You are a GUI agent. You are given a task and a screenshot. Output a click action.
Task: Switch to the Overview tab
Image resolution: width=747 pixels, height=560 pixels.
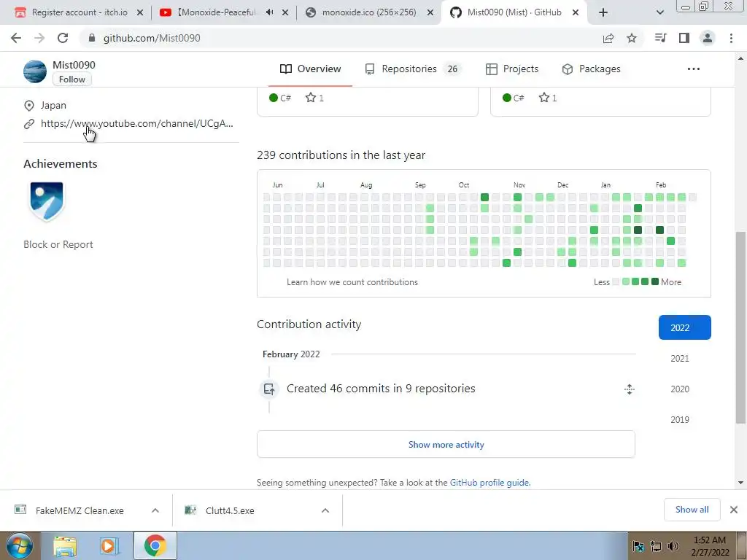pos(310,69)
